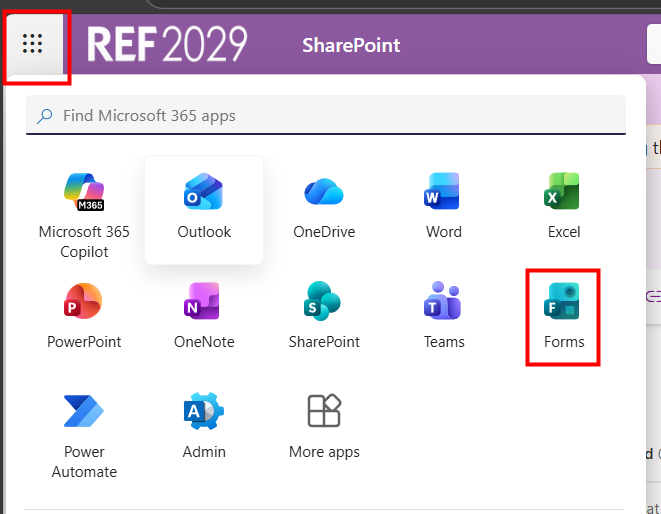The width and height of the screenshot is (661, 514).
Task: Click the REF 2029 logo
Action: (x=167, y=44)
